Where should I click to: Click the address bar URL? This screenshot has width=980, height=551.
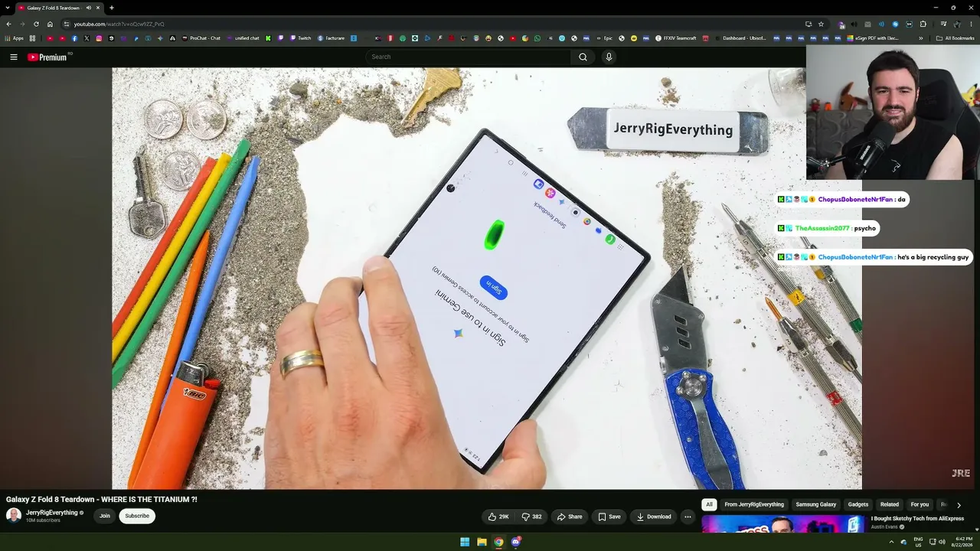119,24
